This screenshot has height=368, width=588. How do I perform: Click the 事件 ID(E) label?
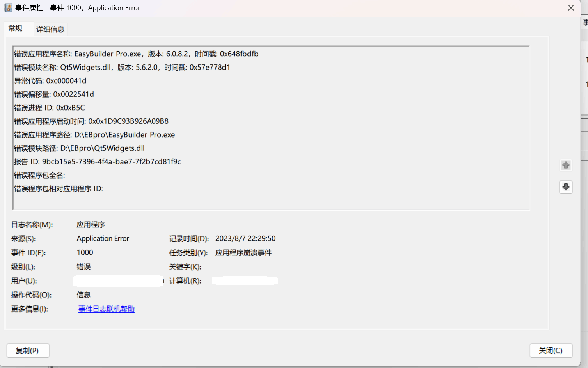28,253
